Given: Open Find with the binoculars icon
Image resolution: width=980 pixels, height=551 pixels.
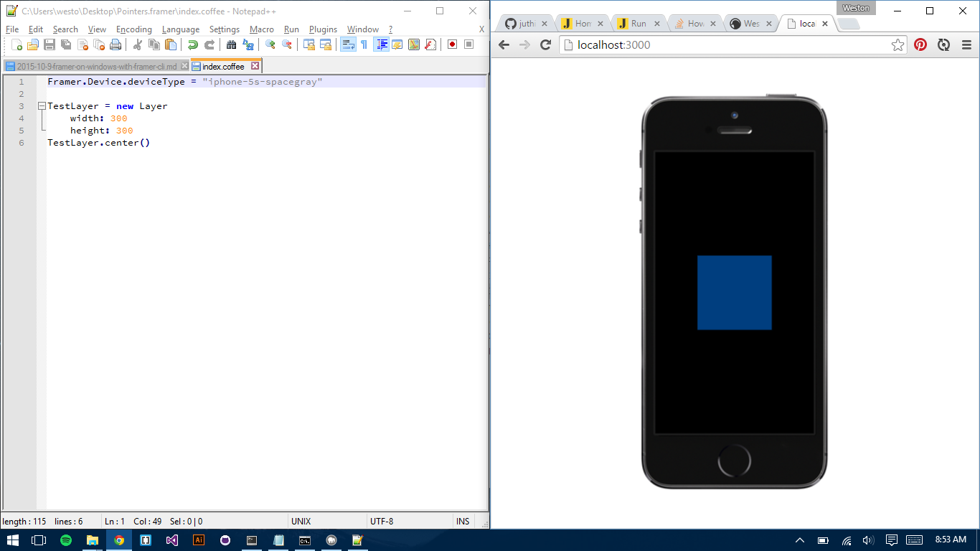Looking at the screenshot, I should click(x=231, y=44).
